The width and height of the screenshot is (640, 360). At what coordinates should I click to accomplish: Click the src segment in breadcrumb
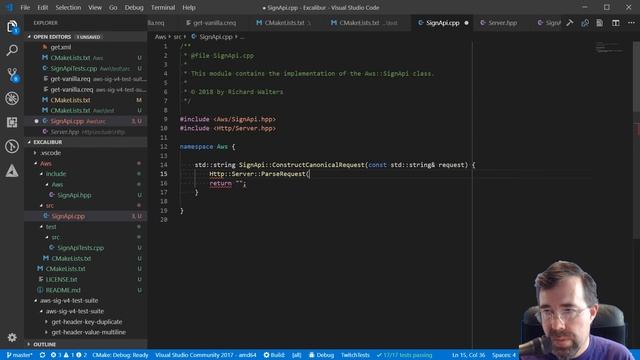[x=177, y=37]
